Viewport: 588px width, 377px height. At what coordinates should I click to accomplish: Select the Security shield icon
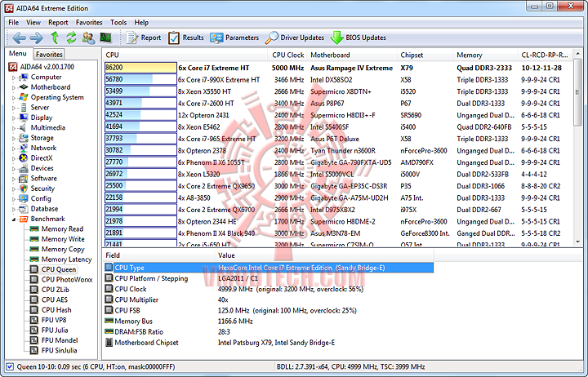pos(24,188)
